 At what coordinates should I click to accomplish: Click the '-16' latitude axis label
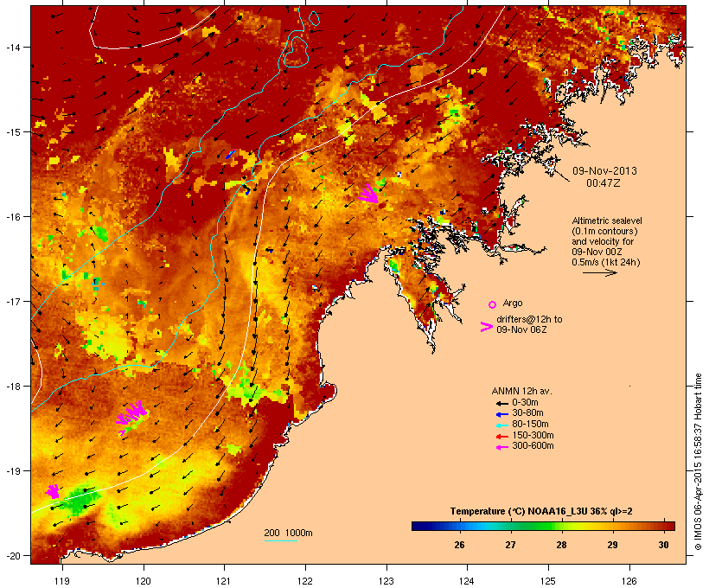[x=13, y=217]
